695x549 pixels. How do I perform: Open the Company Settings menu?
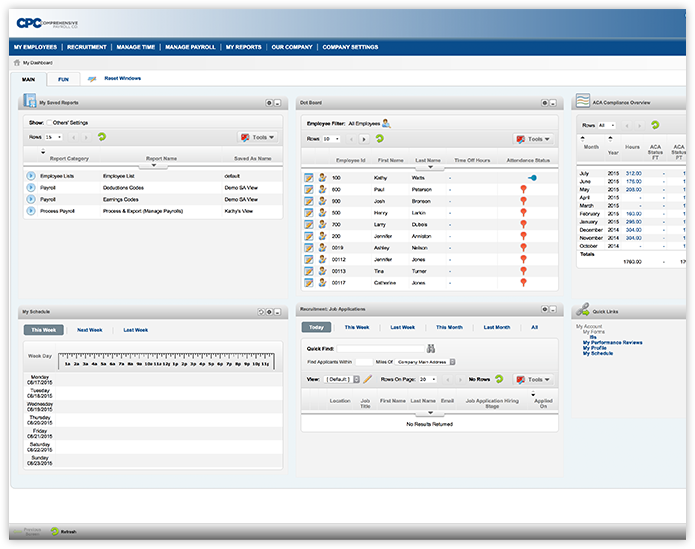pyautogui.click(x=350, y=47)
